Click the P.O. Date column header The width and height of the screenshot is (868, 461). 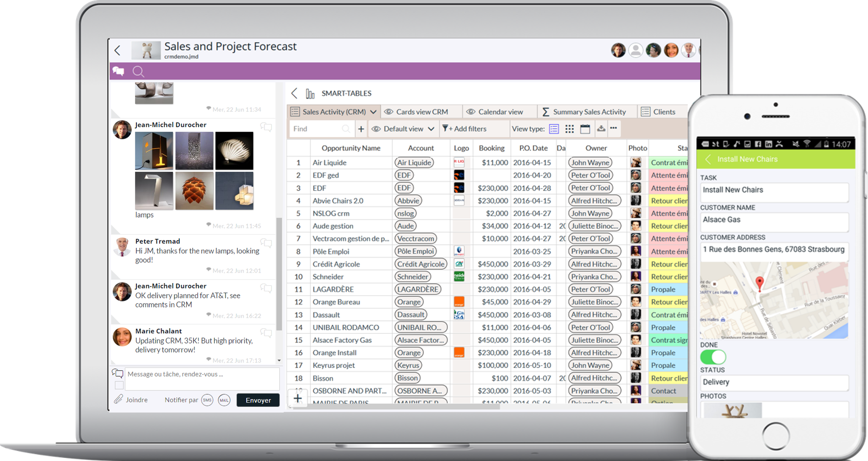pyautogui.click(x=533, y=148)
